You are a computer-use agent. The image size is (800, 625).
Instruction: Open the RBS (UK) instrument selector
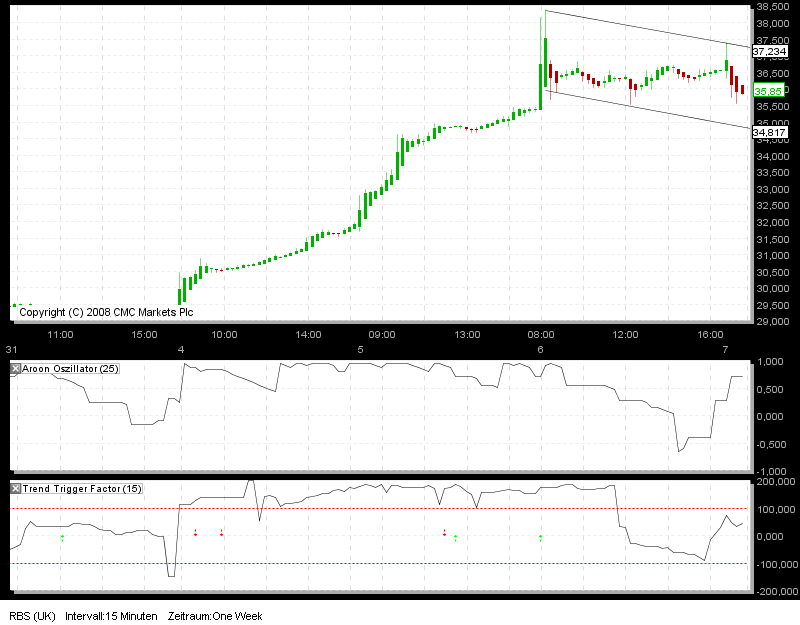(x=30, y=617)
